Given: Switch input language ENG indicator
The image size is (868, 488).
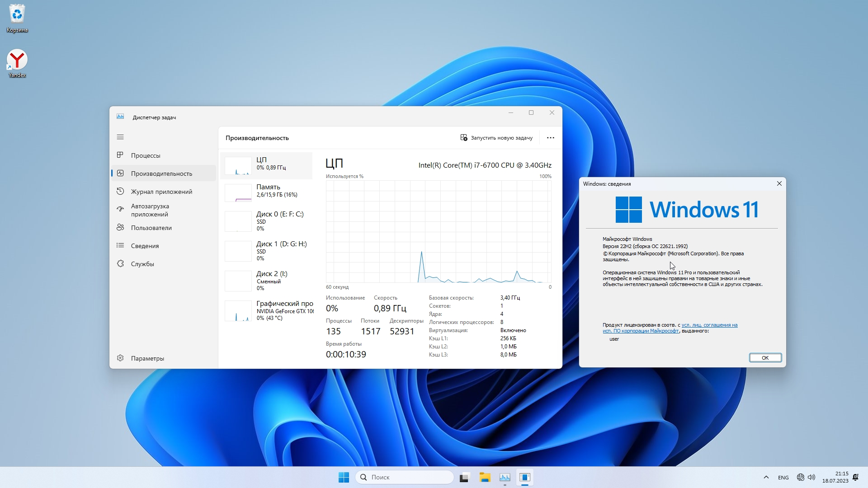Looking at the screenshot, I should pyautogui.click(x=783, y=478).
